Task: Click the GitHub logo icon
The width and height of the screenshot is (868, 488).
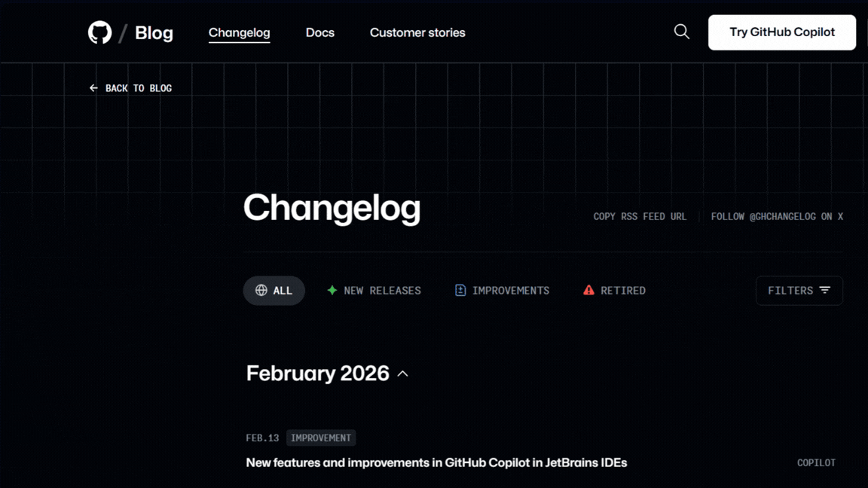Action: pyautogui.click(x=99, y=32)
